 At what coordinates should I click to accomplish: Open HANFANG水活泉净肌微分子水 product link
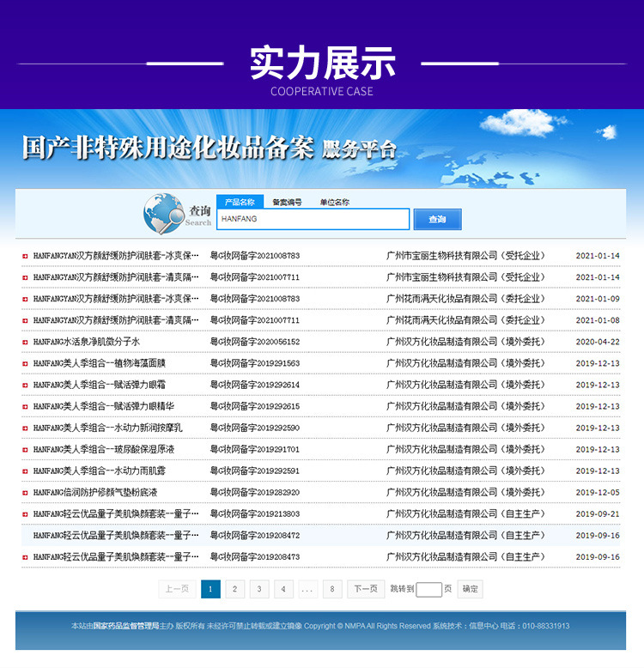click(x=87, y=342)
